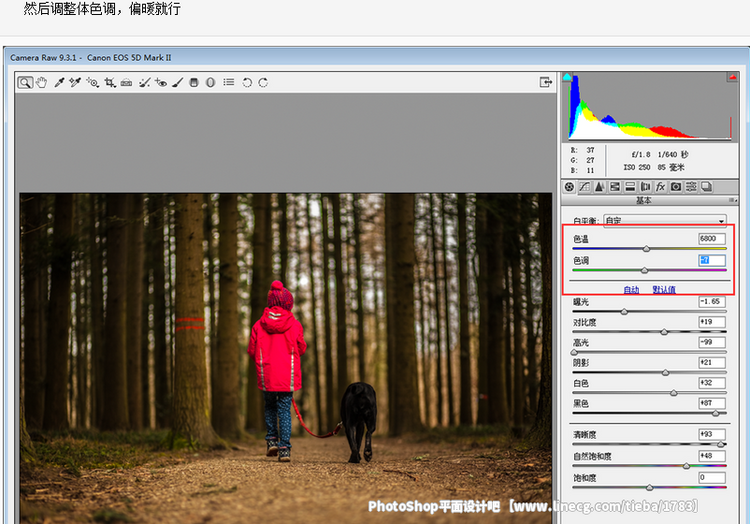Select the Crop tool
The width and height of the screenshot is (750, 524).
click(110, 83)
